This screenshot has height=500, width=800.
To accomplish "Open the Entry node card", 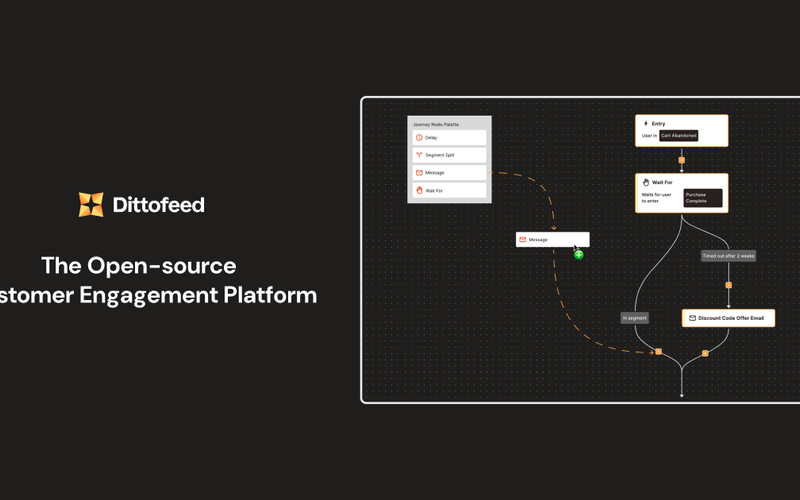I will point(682,131).
